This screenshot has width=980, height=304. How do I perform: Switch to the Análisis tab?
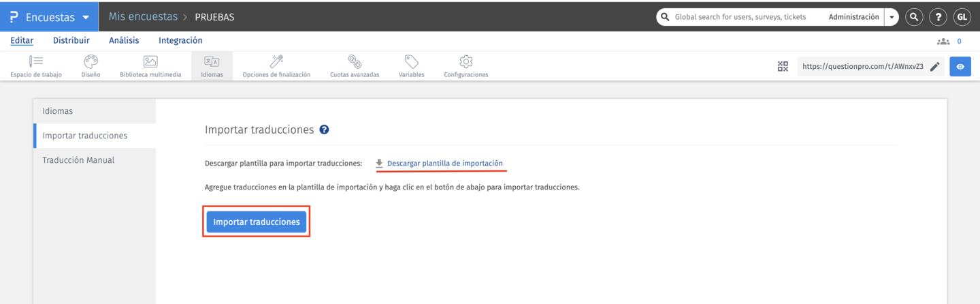124,41
